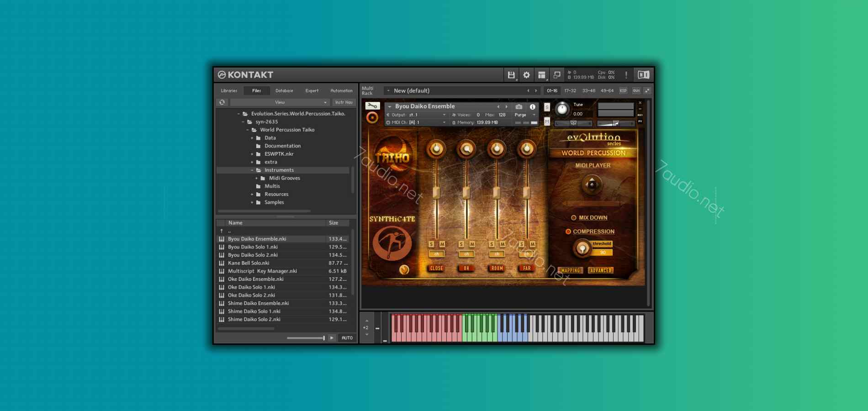Open the MIDI Ch dropdown
This screenshot has height=411, width=868.
click(416, 122)
